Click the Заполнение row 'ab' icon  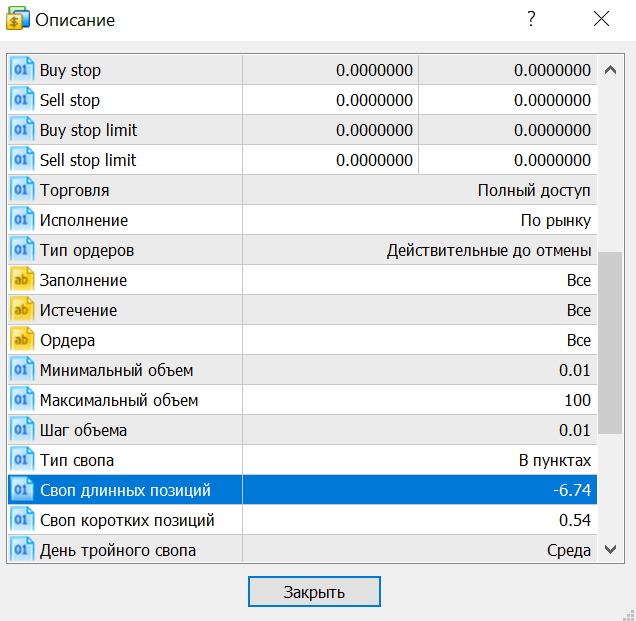click(22, 280)
